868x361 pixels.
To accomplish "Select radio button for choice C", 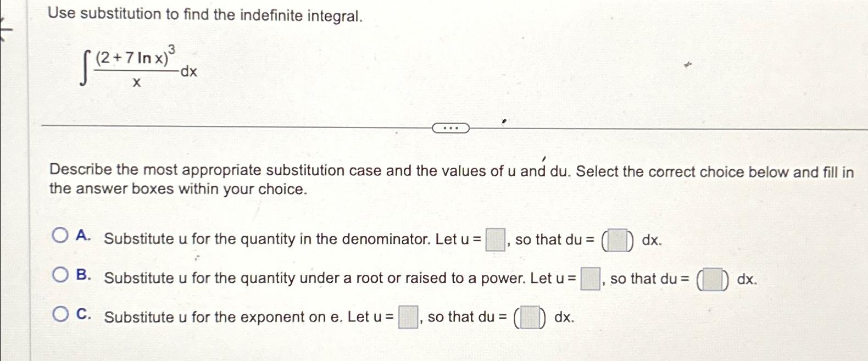I will tap(61, 313).
